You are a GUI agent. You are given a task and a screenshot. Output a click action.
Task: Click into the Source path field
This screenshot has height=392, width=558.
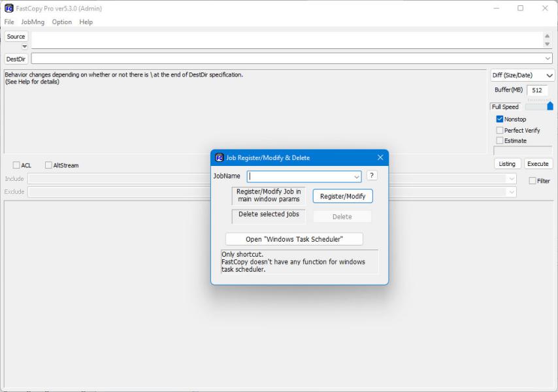pyautogui.click(x=286, y=40)
